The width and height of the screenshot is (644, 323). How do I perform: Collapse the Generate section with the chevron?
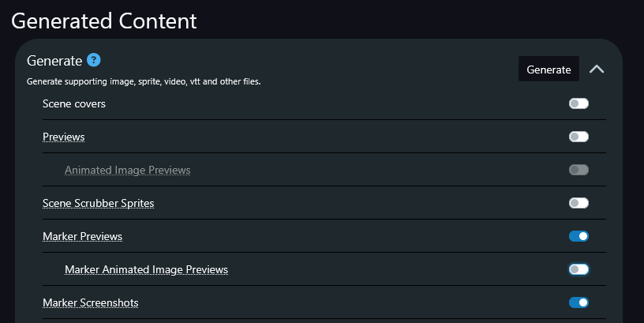click(x=597, y=69)
